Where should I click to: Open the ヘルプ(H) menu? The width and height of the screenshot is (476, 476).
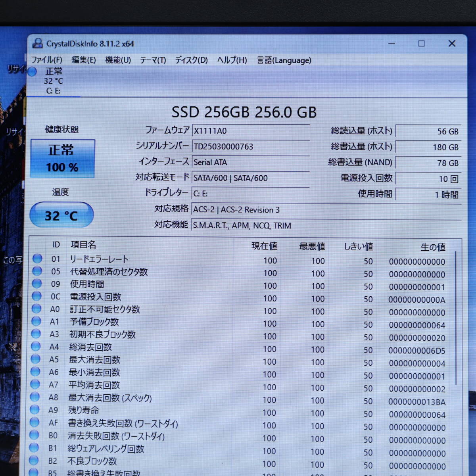[x=232, y=60]
